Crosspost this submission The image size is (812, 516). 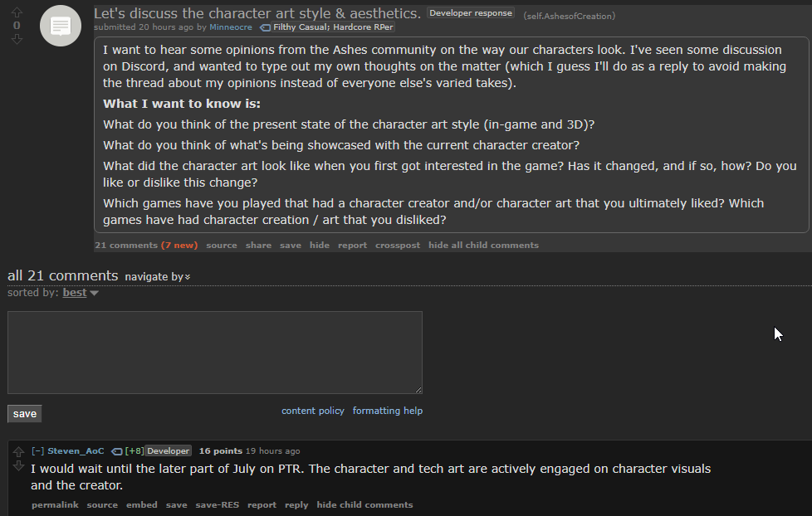(397, 246)
